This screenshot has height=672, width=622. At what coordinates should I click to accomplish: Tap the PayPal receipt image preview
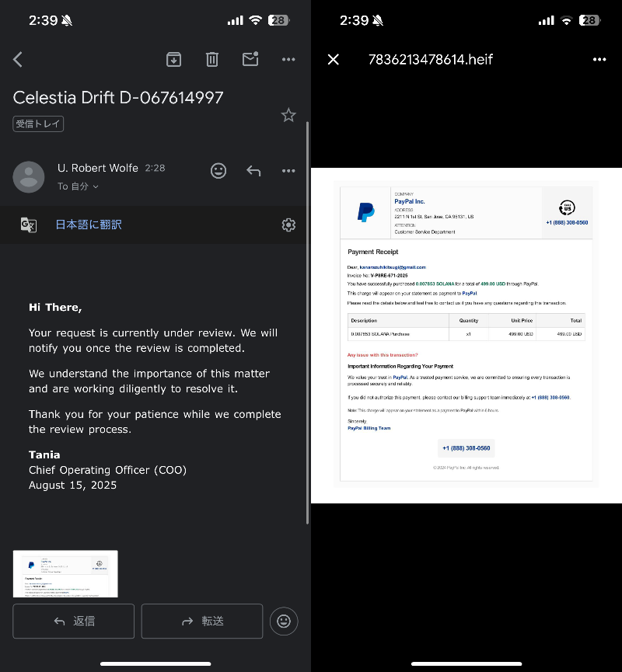pyautogui.click(x=466, y=336)
